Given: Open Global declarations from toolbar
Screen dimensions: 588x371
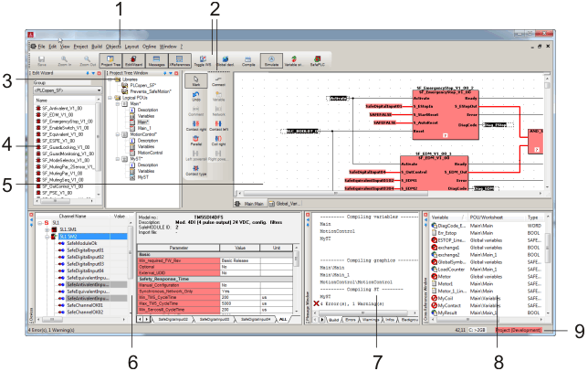Looking at the screenshot, I should pos(226,61).
